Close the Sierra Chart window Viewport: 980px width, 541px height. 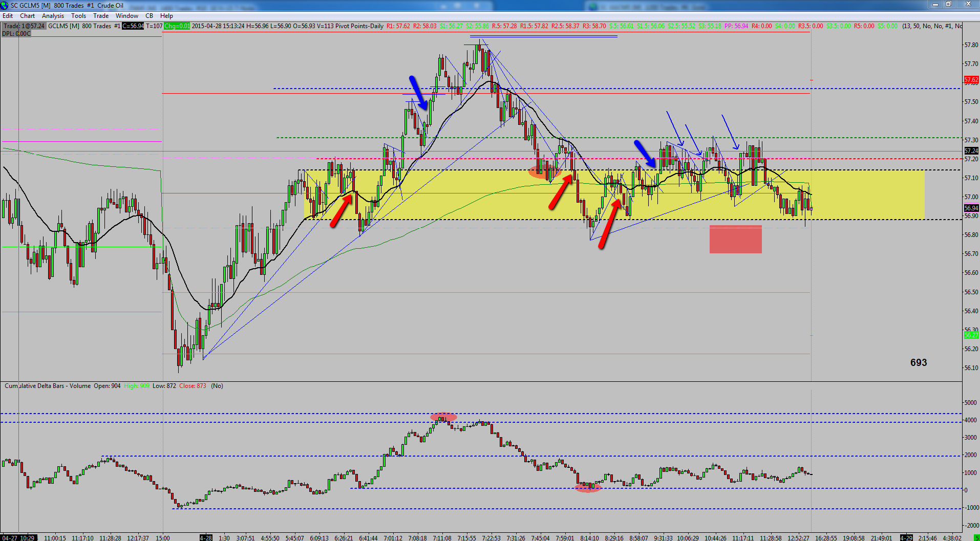coord(968,4)
